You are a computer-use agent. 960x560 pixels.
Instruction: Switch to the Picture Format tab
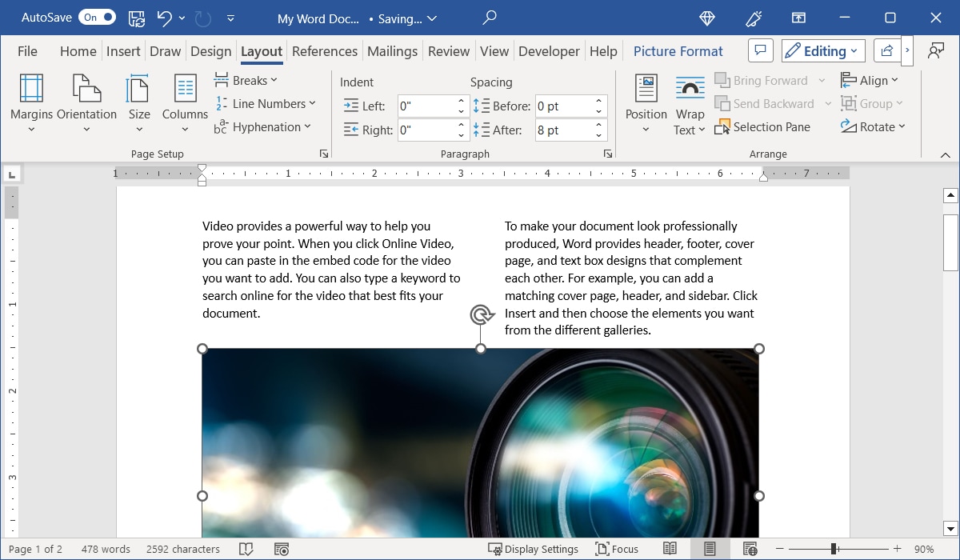(678, 50)
